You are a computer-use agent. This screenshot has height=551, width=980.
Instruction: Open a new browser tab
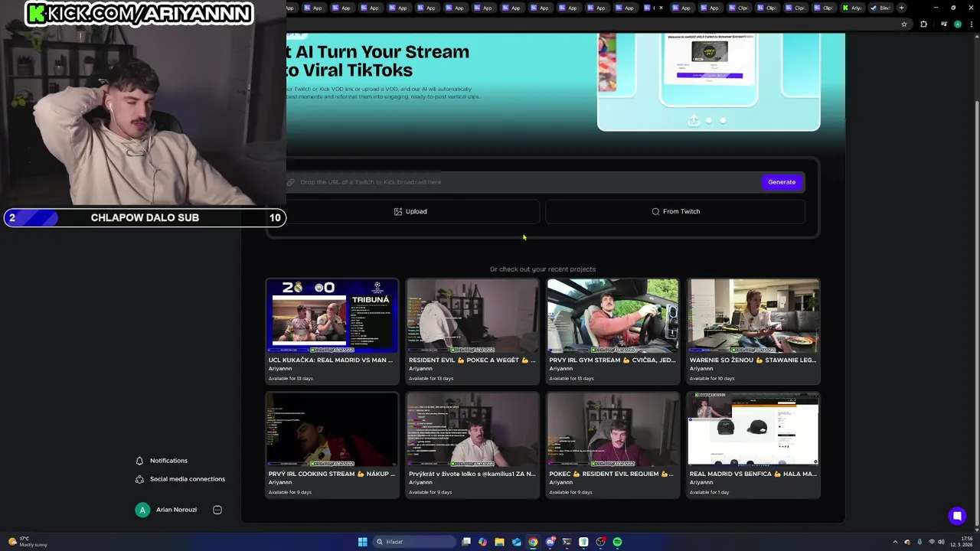901,8
